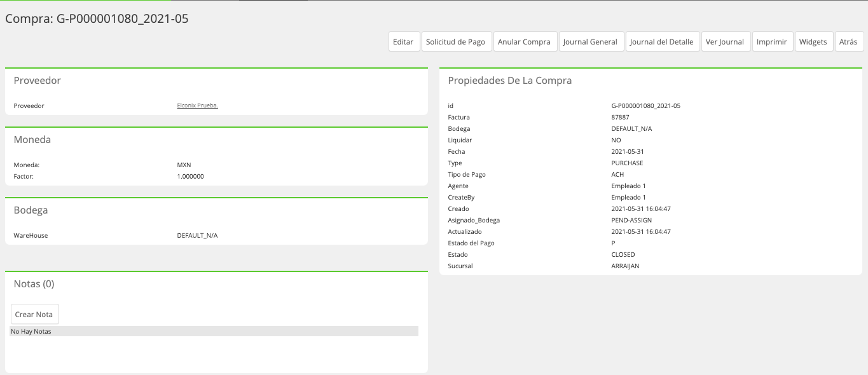Screen dimensions: 868x375
Task: Click the CreateBy value Empleado 1
Action: tap(628, 197)
